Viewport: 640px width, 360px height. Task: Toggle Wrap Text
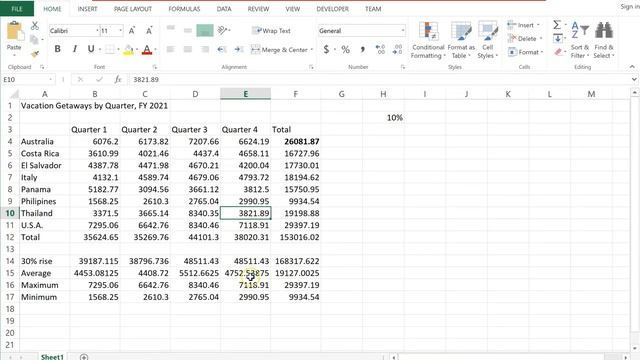point(271,31)
